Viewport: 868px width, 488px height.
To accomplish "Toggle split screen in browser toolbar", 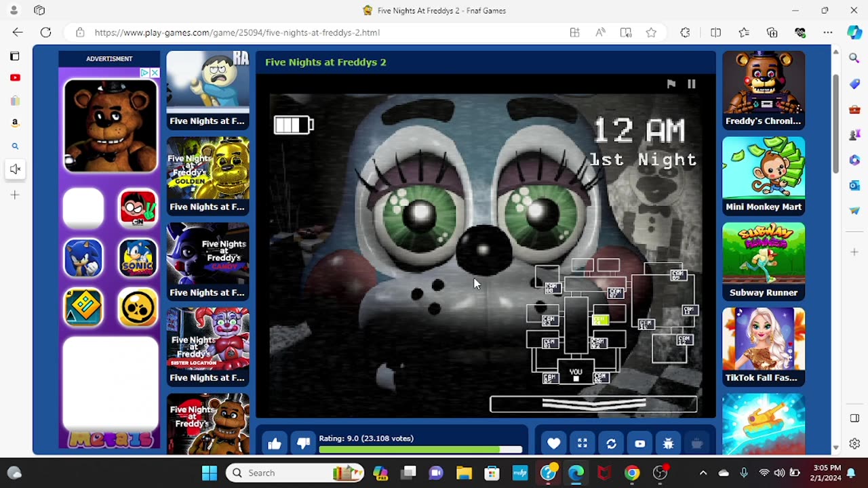I will tap(715, 33).
